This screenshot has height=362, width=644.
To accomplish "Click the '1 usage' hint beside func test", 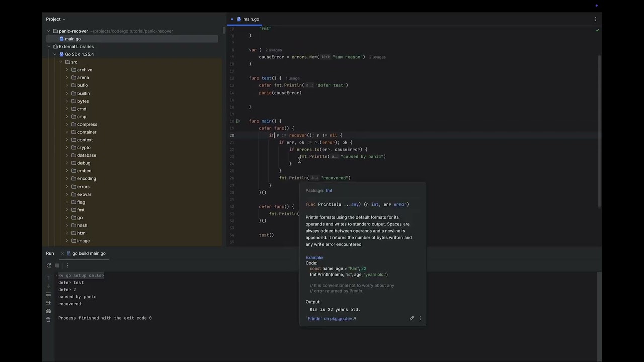I will [x=292, y=78].
